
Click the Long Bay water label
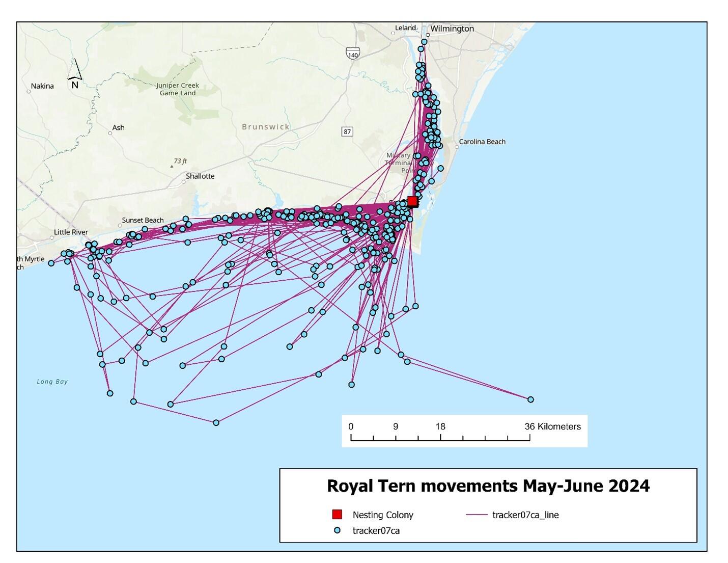pyautogui.click(x=52, y=381)
